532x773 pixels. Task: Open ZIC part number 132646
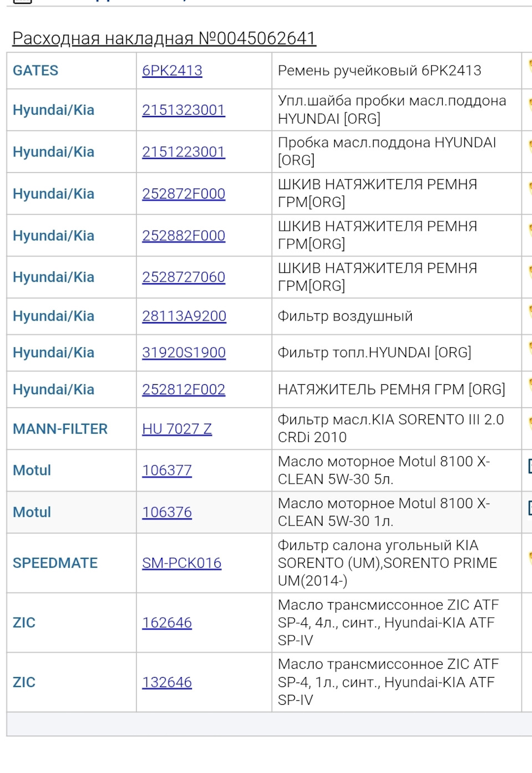click(167, 682)
